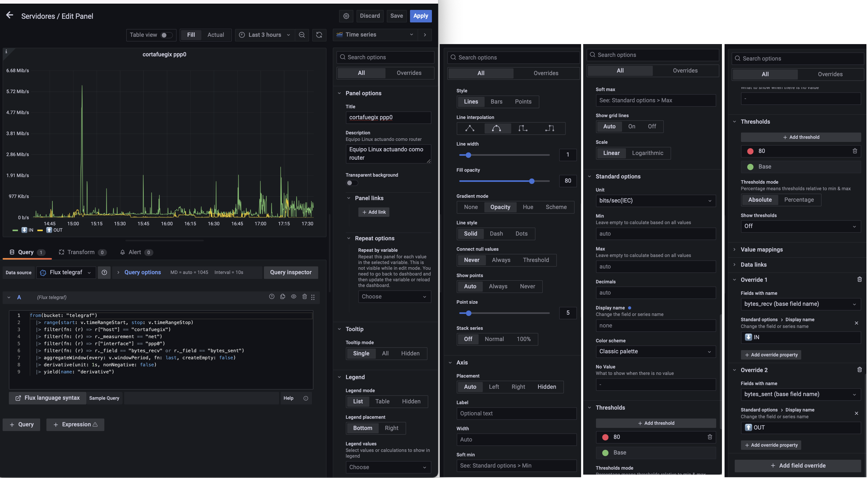Hide query A with the eye icon
The height and width of the screenshot is (478, 868).
point(294,297)
